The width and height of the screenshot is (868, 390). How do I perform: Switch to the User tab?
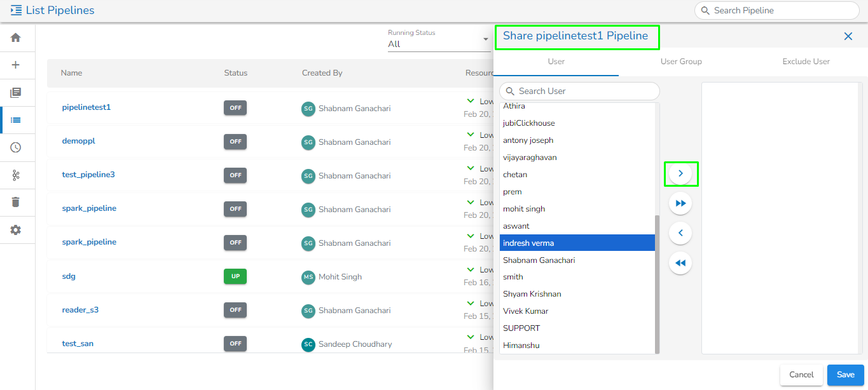tap(556, 62)
